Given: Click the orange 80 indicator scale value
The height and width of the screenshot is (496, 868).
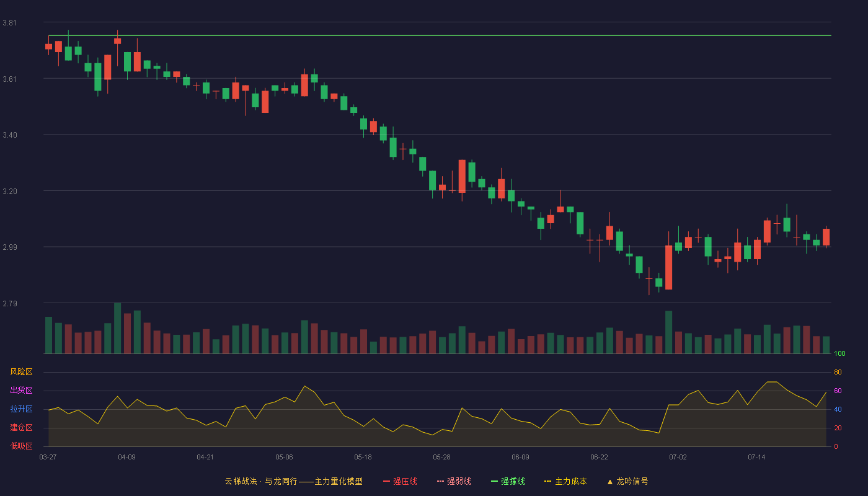Looking at the screenshot, I should pyautogui.click(x=838, y=373).
